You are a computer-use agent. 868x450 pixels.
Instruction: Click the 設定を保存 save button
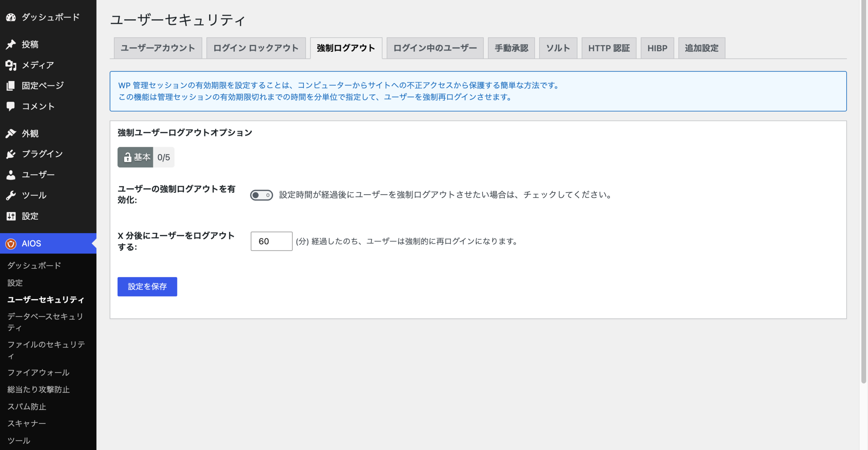[x=147, y=287]
